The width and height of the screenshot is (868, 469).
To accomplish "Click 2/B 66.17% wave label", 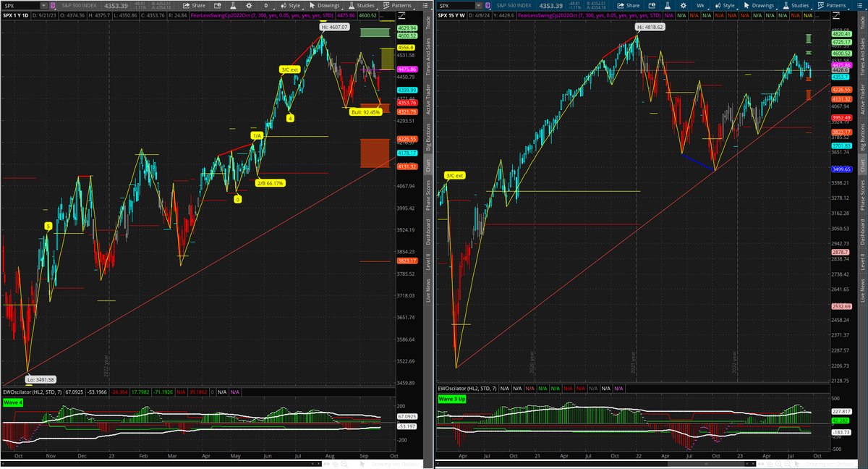I will pos(271,183).
